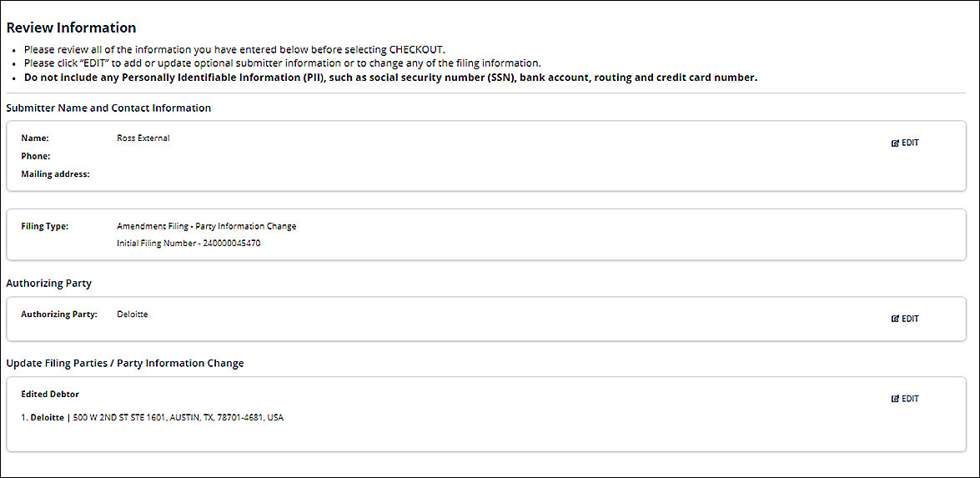Click the edit pencil icon for Authorizing Party

[895, 319]
